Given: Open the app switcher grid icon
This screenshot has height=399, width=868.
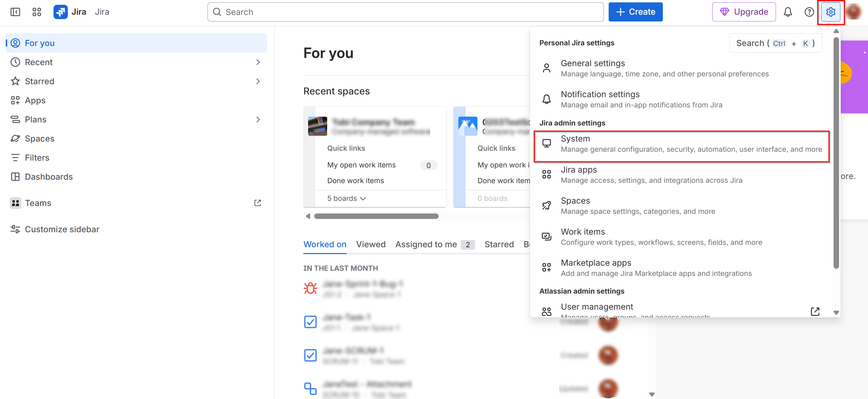Looking at the screenshot, I should tap(37, 12).
